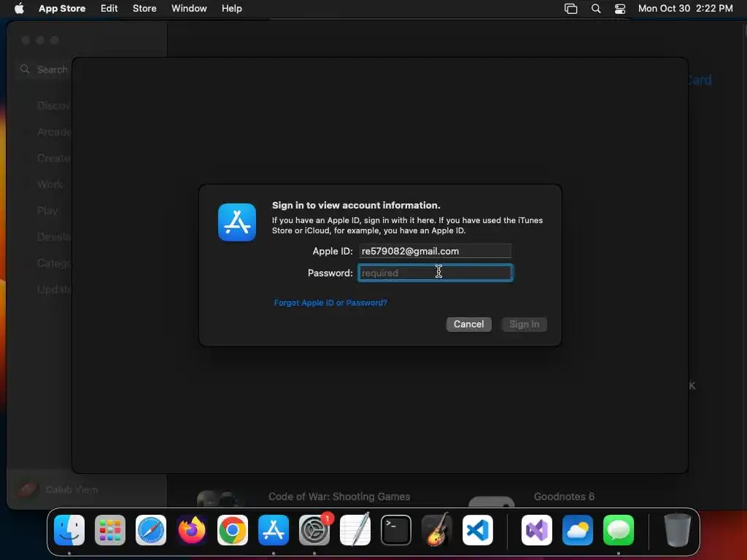Open the Apple menu
The image size is (747, 560).
coord(19,8)
